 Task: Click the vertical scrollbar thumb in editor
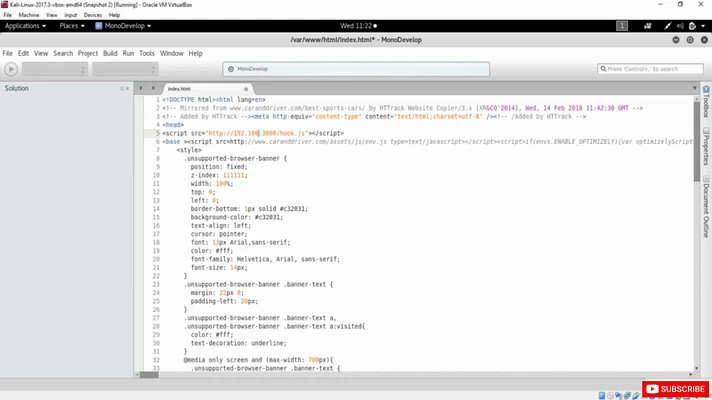[697, 141]
